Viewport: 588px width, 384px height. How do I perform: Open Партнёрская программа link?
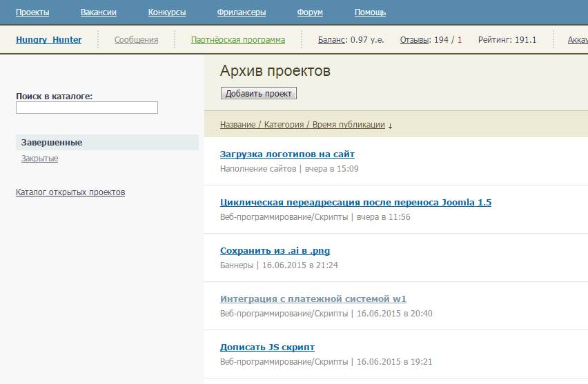(237, 40)
